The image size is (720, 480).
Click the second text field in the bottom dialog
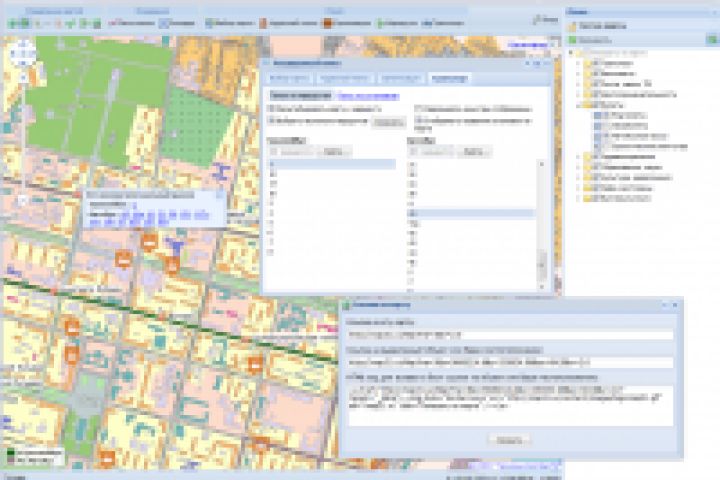coord(510,362)
